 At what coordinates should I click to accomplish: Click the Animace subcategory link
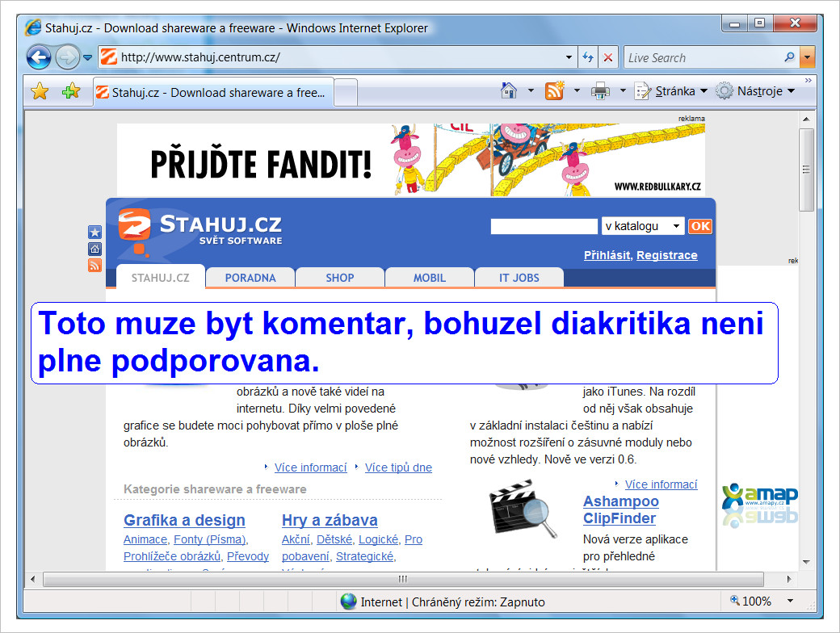point(145,539)
